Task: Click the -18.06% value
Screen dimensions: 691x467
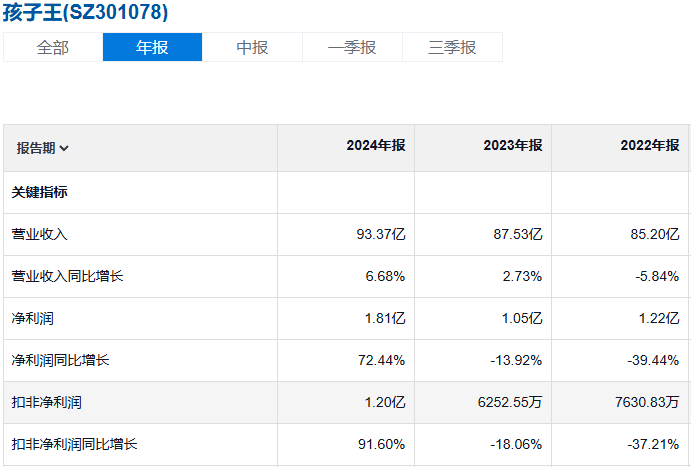Action: [516, 444]
